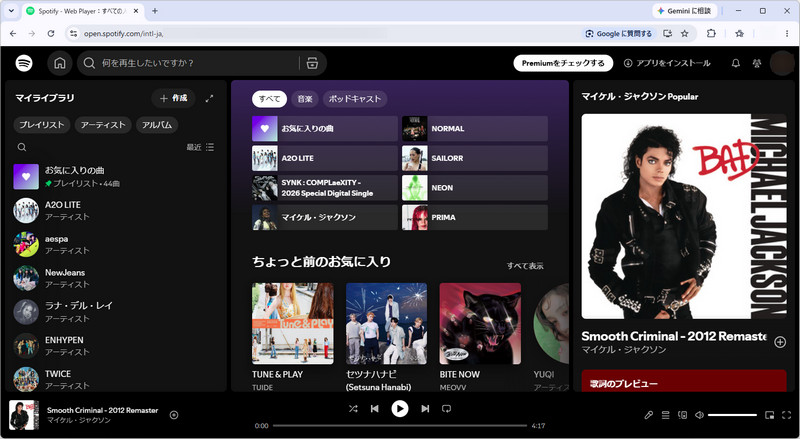Screen dimensions: 800x439
Task: Open the play queue icon
Action: 665,415
